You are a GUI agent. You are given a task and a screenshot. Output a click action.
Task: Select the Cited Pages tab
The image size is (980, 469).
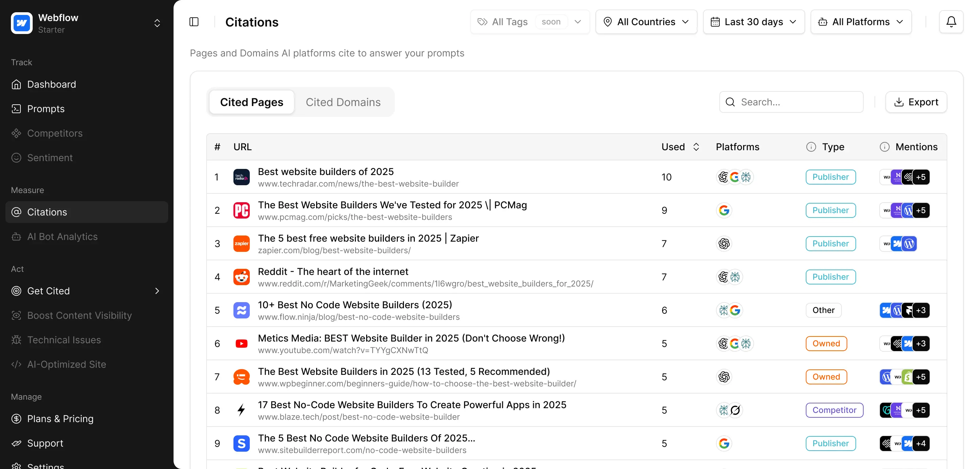tap(251, 102)
